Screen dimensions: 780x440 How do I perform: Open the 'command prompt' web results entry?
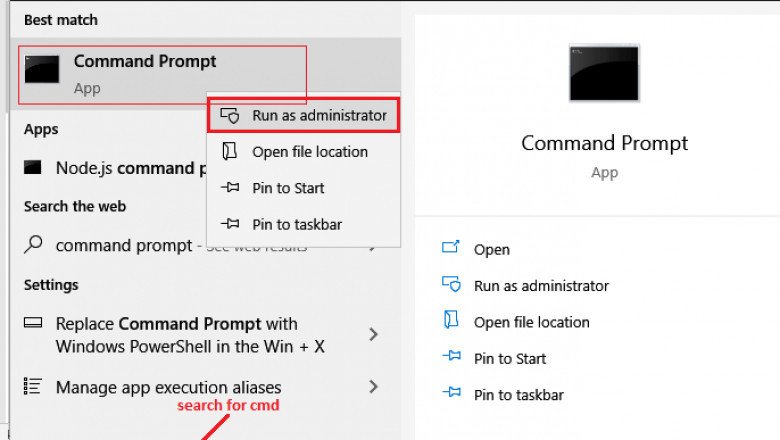click(x=123, y=245)
